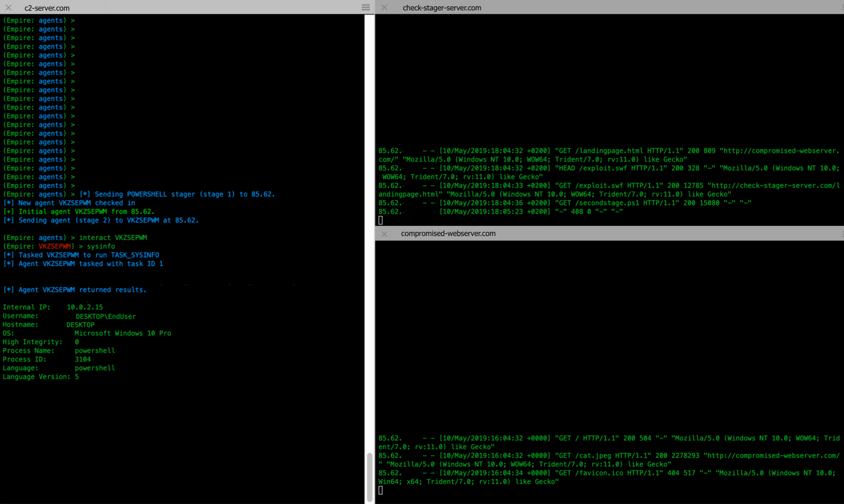
Task: Click the Internal IP value 10.0.2.15
Action: coord(85,307)
